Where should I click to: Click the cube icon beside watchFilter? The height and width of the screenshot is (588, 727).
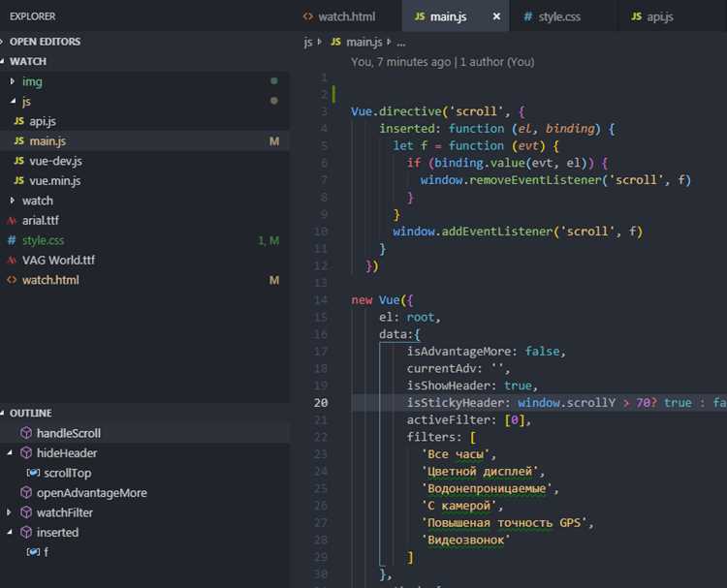[x=26, y=512]
